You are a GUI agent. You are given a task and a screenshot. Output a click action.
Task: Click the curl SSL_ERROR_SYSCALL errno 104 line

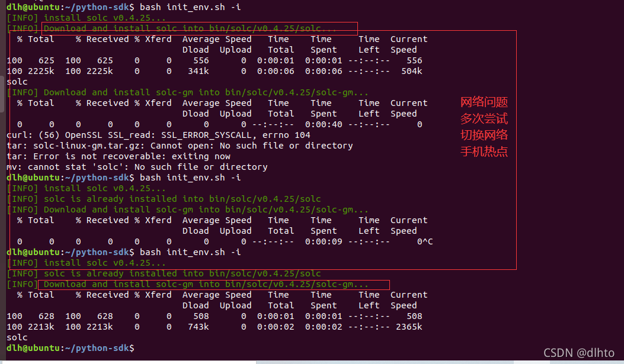(x=158, y=135)
